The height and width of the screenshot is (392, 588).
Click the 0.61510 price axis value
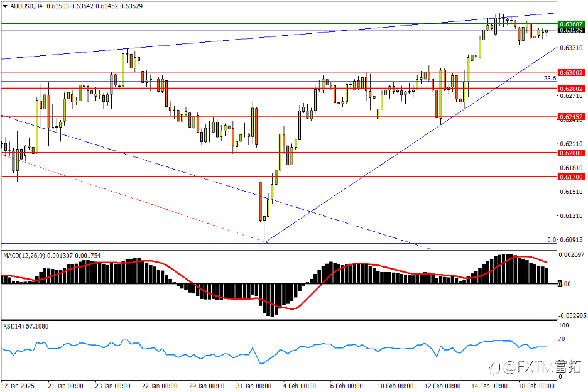pyautogui.click(x=571, y=192)
